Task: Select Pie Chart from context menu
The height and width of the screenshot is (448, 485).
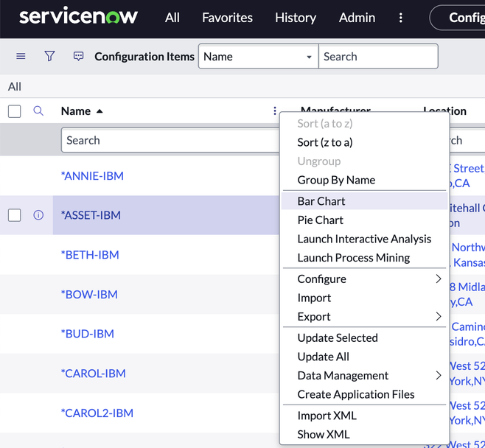Action: click(364, 220)
